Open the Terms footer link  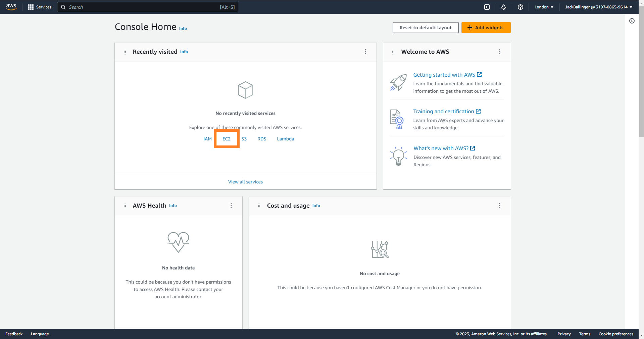(x=585, y=334)
